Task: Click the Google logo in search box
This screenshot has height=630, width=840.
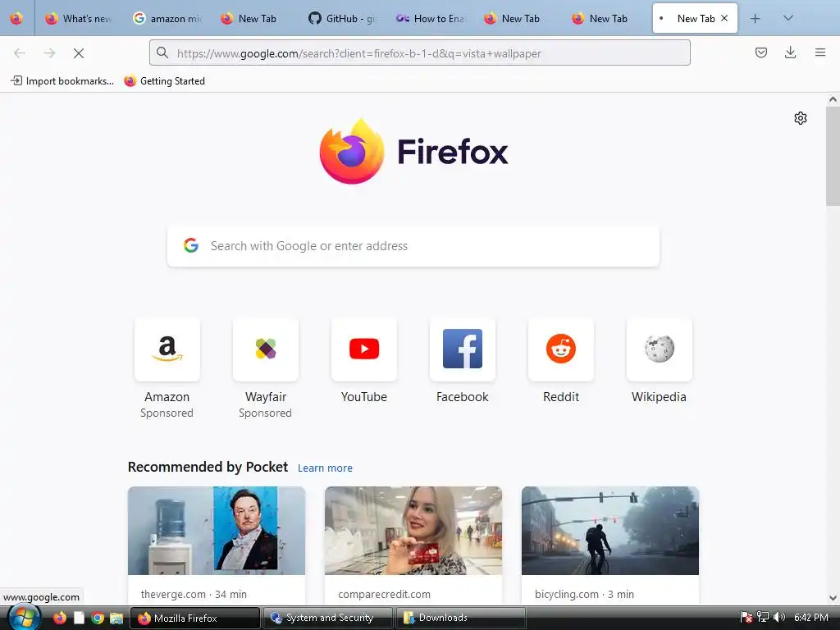Action: pos(191,245)
